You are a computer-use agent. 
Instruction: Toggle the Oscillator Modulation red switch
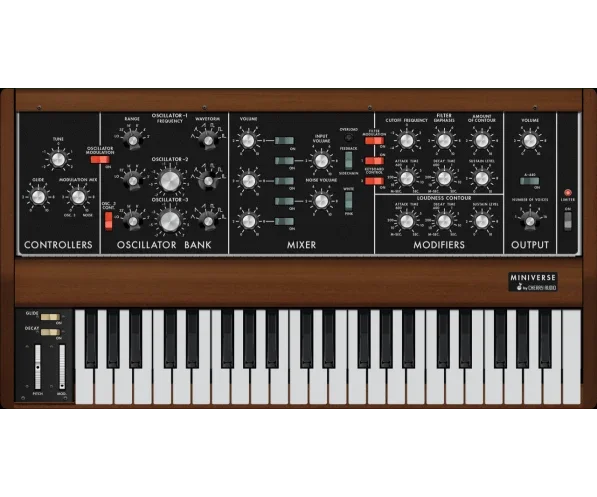pos(100,160)
